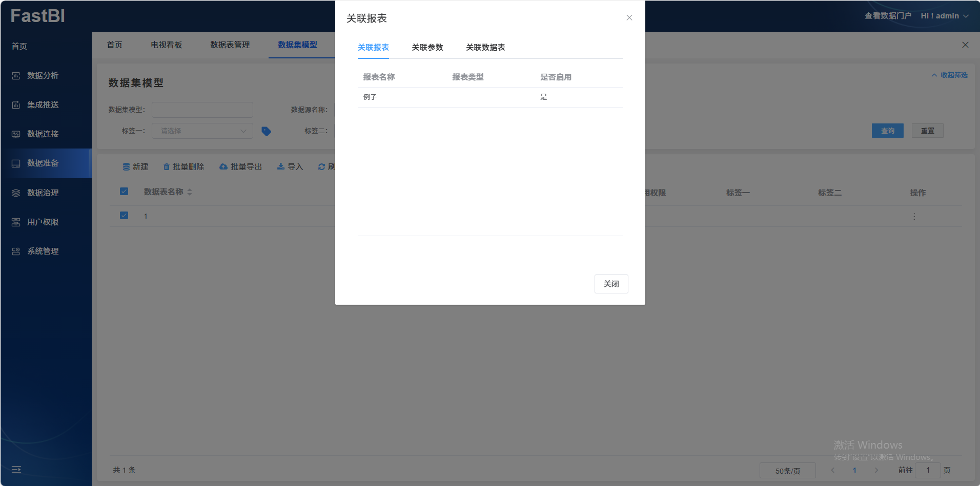Open 系统管理 settings
Viewport: 980px width, 486px height.
pos(44,251)
